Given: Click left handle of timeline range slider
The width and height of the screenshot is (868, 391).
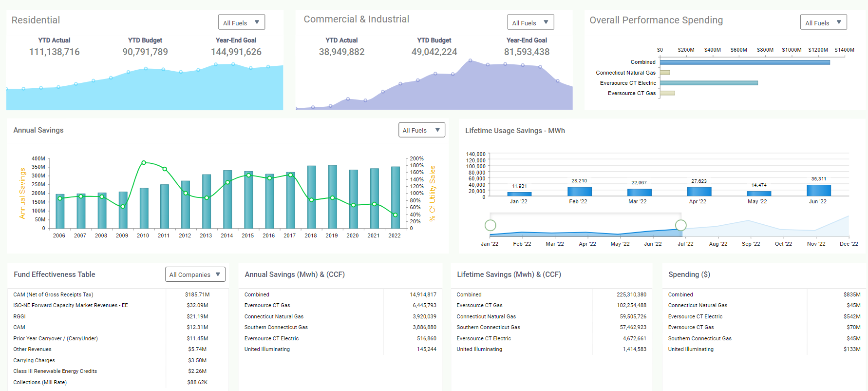Looking at the screenshot, I should point(491,225).
